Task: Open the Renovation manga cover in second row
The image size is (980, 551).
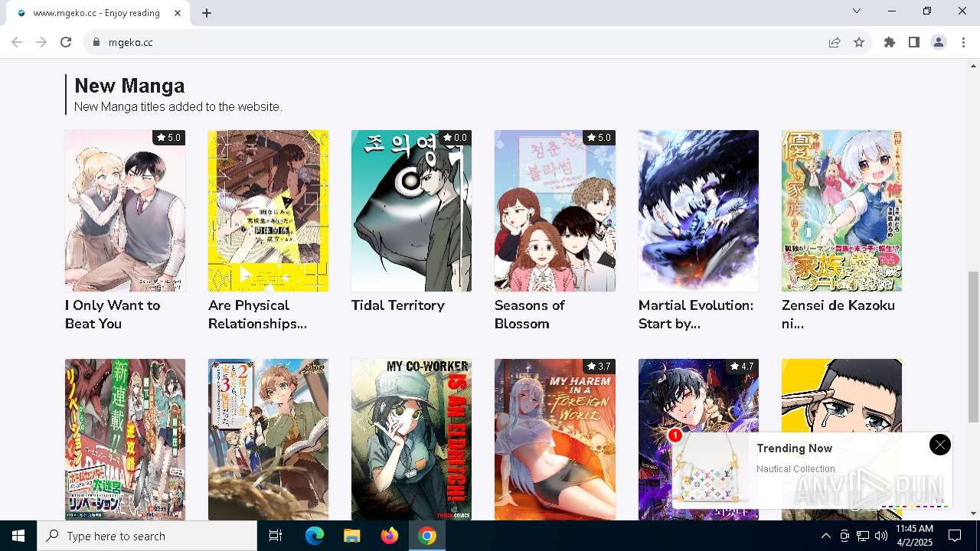Action: (x=125, y=439)
